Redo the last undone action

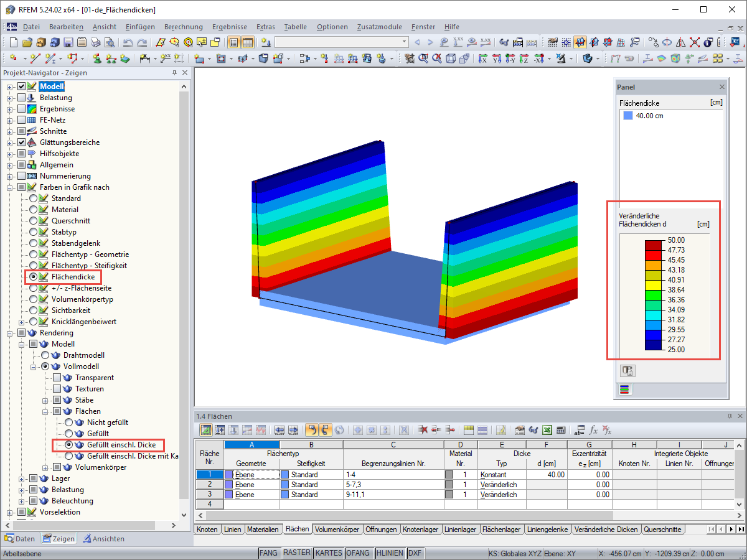coord(142,42)
